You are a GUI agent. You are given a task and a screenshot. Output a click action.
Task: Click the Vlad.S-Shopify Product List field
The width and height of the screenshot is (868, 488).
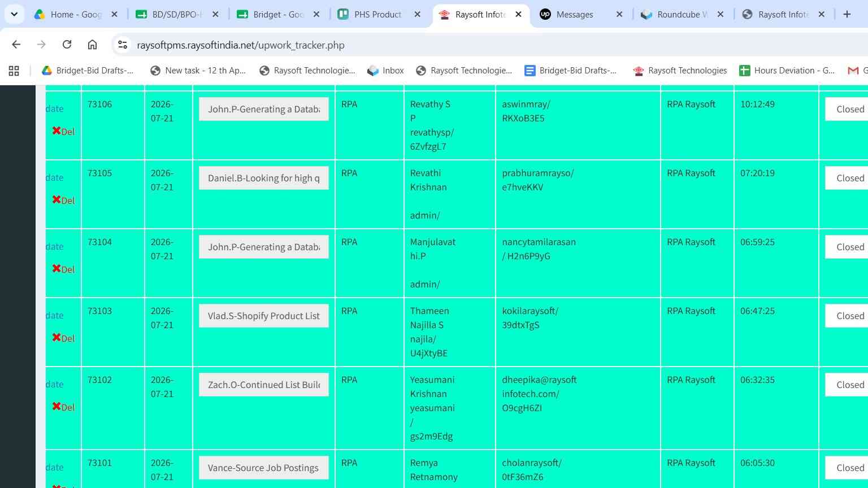coord(264,316)
